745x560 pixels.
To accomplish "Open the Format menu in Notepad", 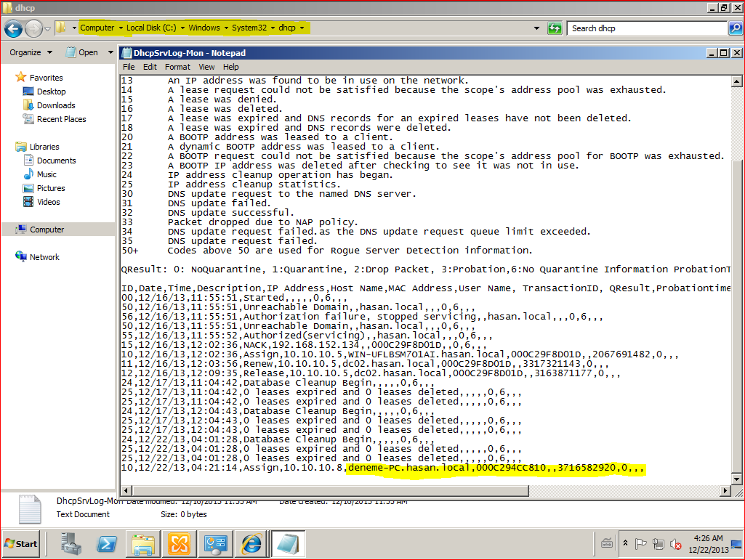I will point(177,67).
